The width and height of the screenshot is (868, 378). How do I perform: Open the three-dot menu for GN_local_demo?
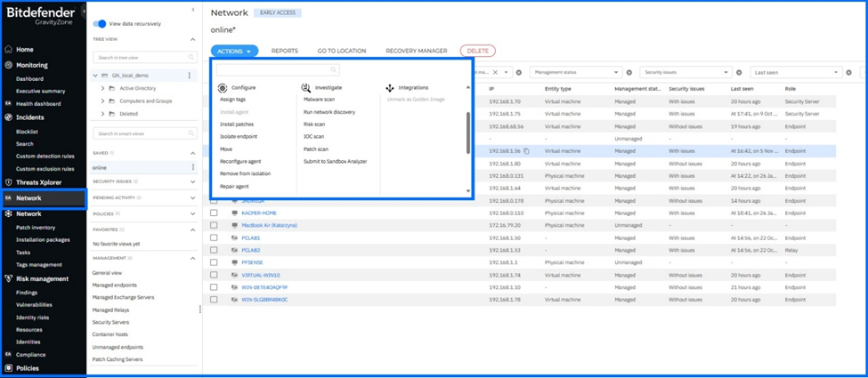click(190, 76)
